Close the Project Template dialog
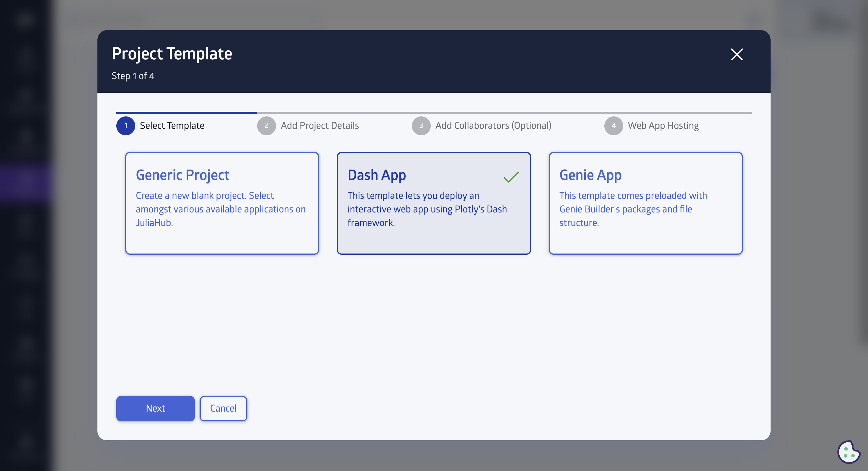The width and height of the screenshot is (868, 471). click(x=737, y=54)
